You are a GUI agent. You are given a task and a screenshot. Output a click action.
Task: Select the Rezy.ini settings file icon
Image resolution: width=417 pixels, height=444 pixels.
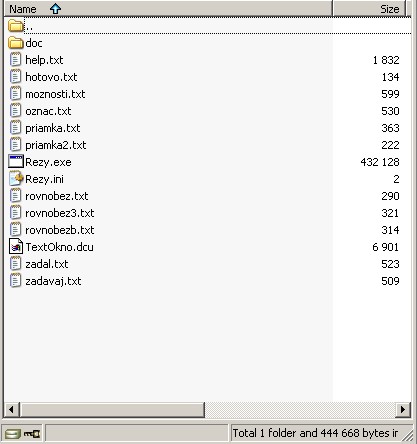(x=16, y=179)
